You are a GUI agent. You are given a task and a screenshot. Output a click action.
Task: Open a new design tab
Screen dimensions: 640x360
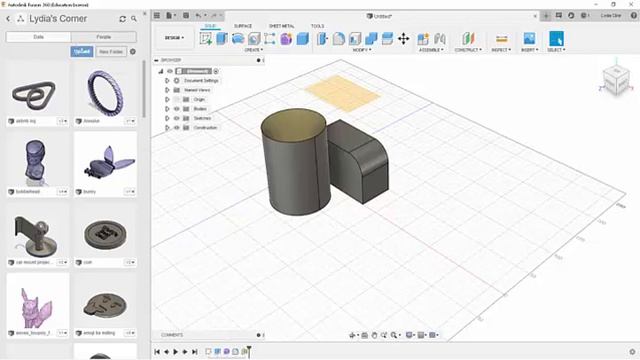coord(546,16)
